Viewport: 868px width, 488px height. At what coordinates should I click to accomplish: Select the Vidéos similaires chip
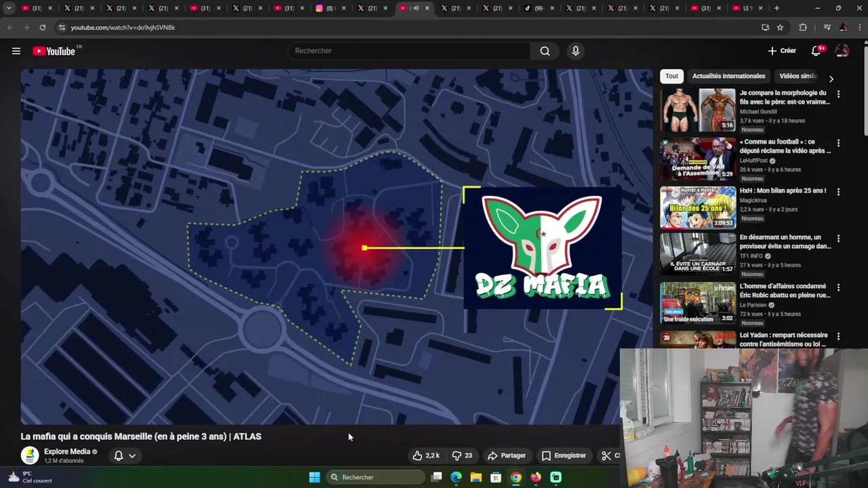[x=799, y=76]
